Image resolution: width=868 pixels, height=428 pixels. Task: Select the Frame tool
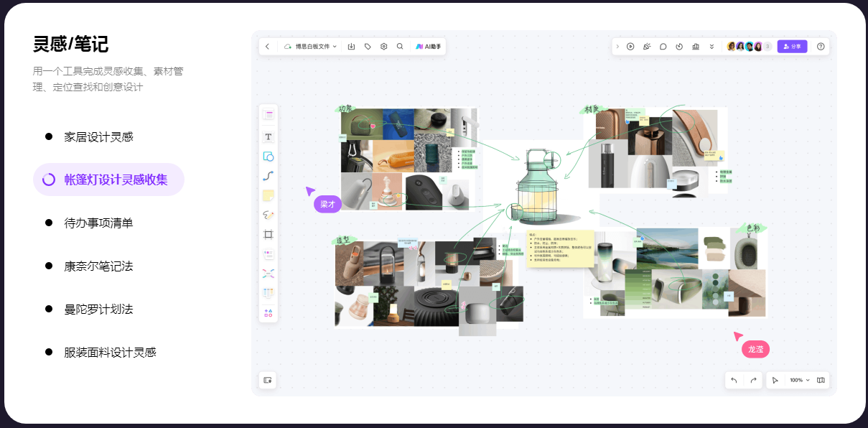click(269, 234)
